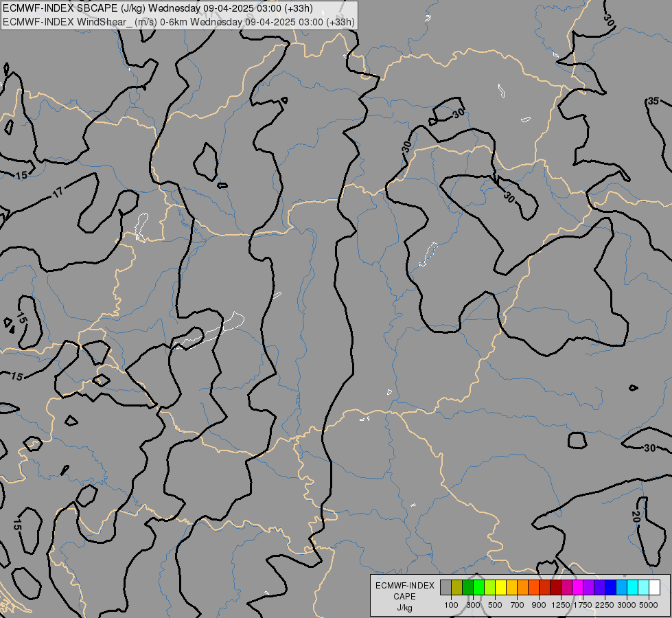Select the legend label 'ECMWF-INDEX'
Viewport: 672px width, 618px height.
(404, 586)
